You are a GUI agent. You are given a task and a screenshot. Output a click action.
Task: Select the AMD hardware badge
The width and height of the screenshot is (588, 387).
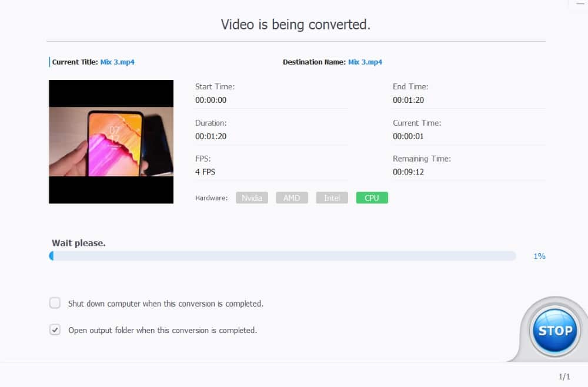pyautogui.click(x=292, y=198)
